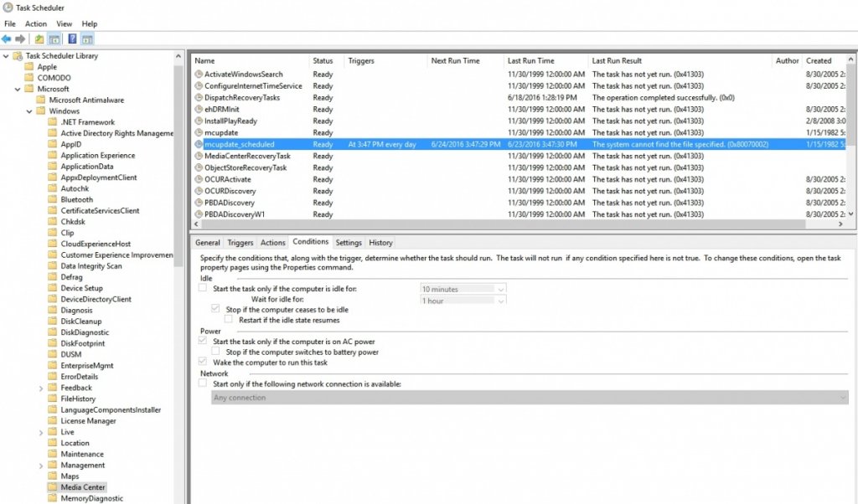Click the folder icon beside Bluetooth

point(53,199)
